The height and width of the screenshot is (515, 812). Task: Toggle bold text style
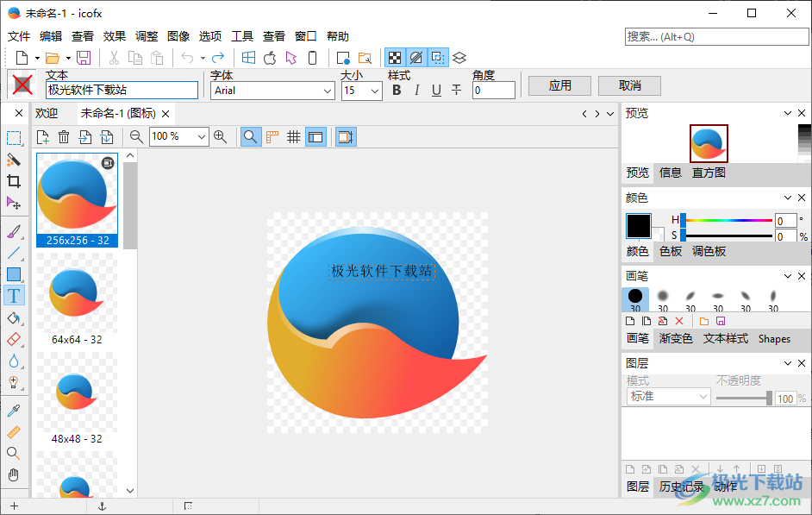(396, 90)
